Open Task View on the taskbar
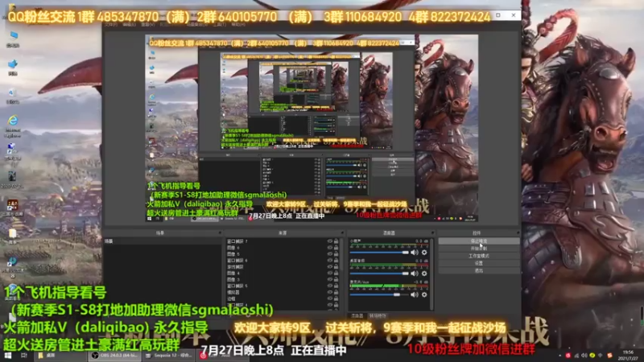This screenshot has width=644, height=362. pyautogui.click(x=24, y=356)
